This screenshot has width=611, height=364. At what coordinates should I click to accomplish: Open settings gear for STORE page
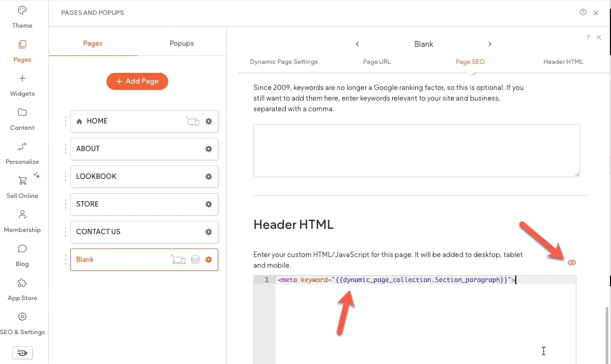(209, 204)
